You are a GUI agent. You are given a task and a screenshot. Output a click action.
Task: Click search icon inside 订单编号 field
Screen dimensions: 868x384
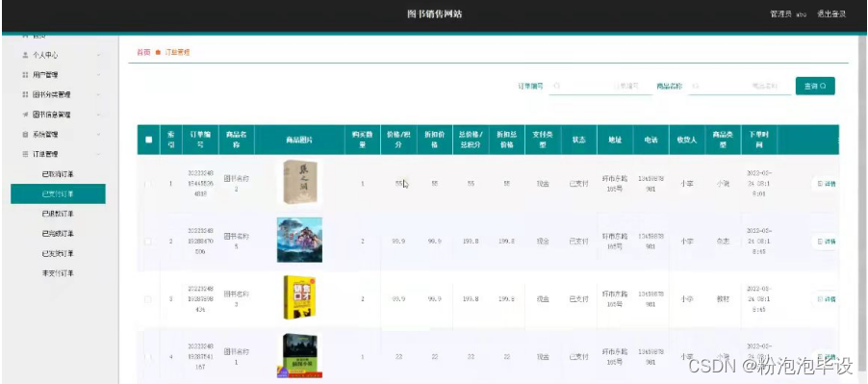tap(557, 87)
